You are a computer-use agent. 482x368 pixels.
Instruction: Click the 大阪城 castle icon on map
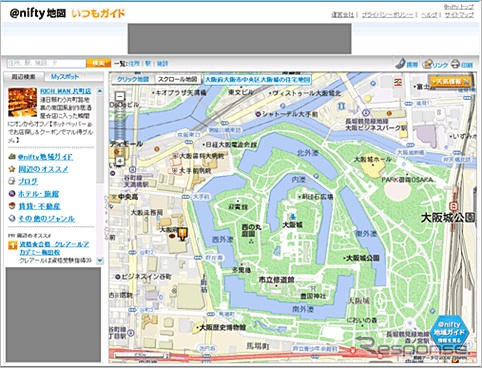tap(293, 217)
